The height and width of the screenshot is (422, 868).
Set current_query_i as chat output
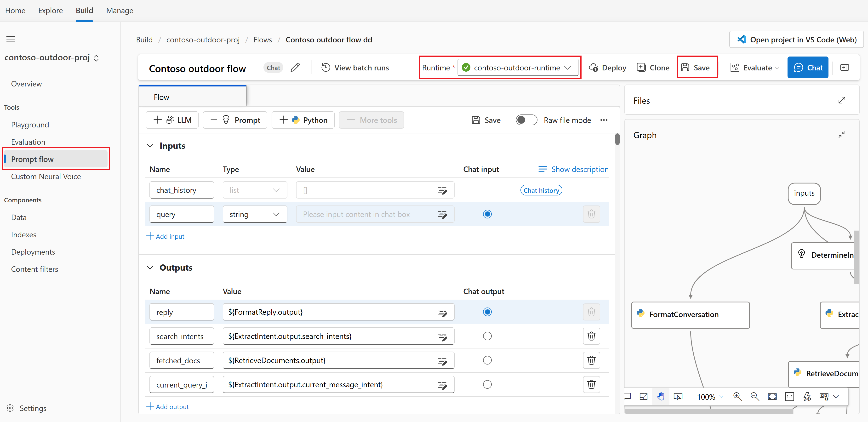tap(487, 385)
